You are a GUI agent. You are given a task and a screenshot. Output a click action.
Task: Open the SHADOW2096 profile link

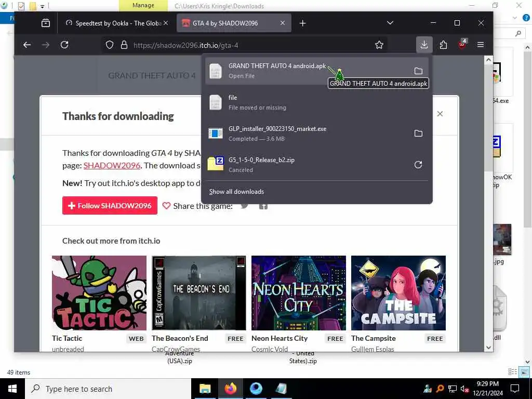point(112,166)
